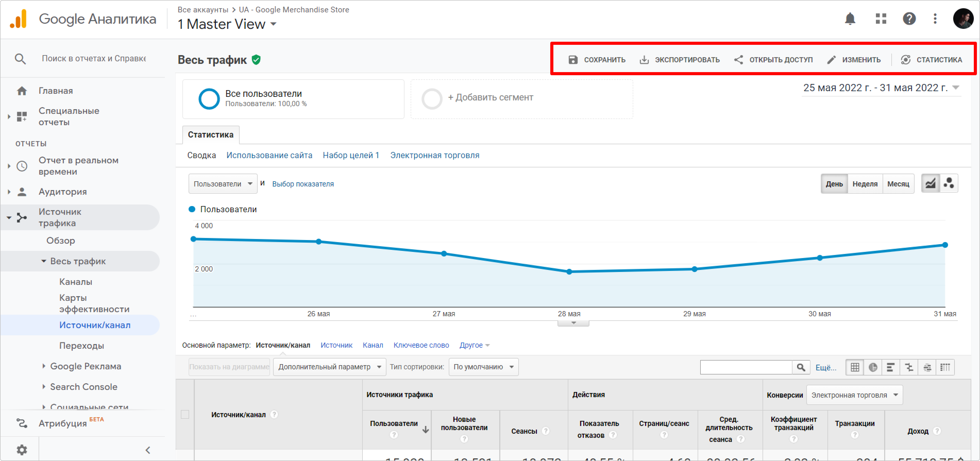980x461 pixels.
Task: Open the Пользователи metric dropdown
Action: tap(223, 184)
